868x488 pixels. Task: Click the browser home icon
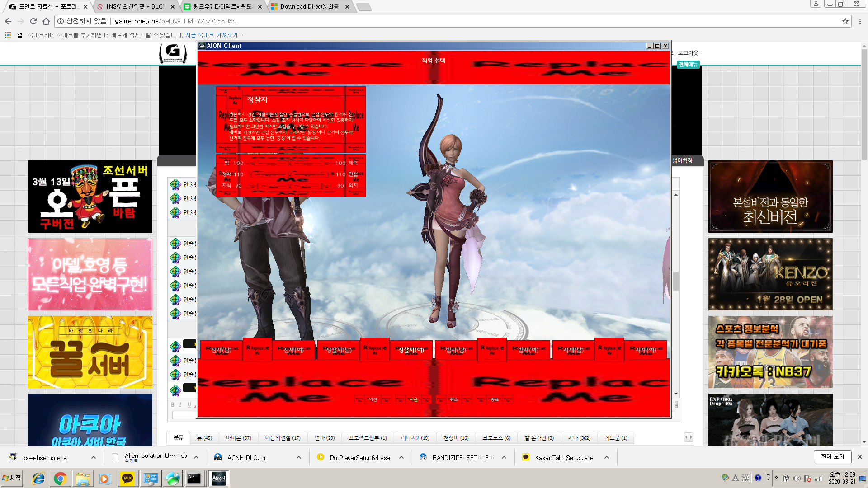[46, 21]
